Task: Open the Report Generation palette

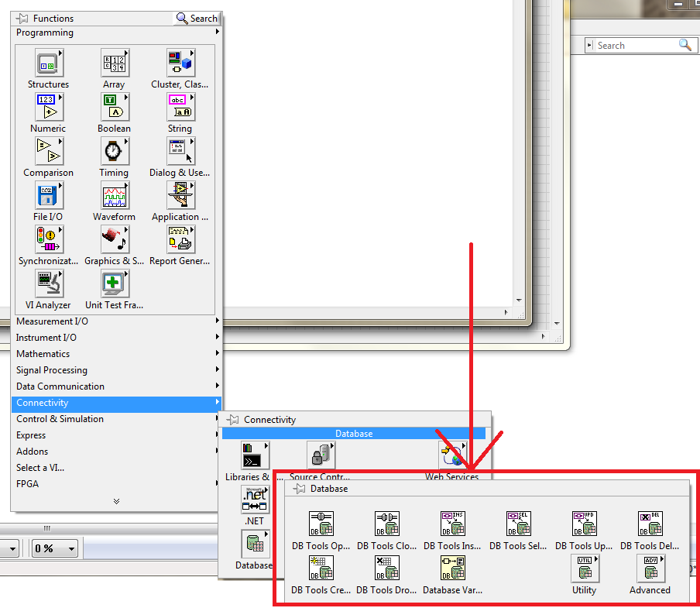Action: click(180, 240)
